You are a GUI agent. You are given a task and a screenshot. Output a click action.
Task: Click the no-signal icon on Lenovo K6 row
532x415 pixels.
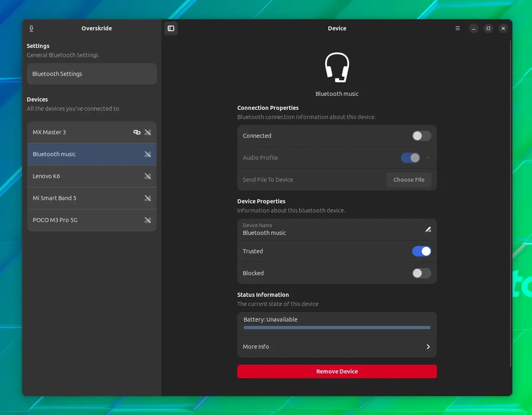coord(148,176)
